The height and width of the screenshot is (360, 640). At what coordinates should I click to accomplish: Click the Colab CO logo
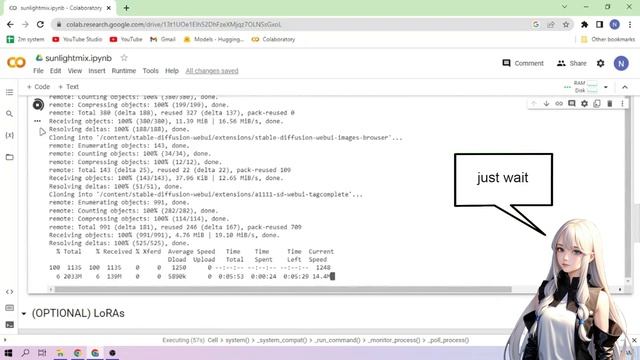pyautogui.click(x=16, y=62)
